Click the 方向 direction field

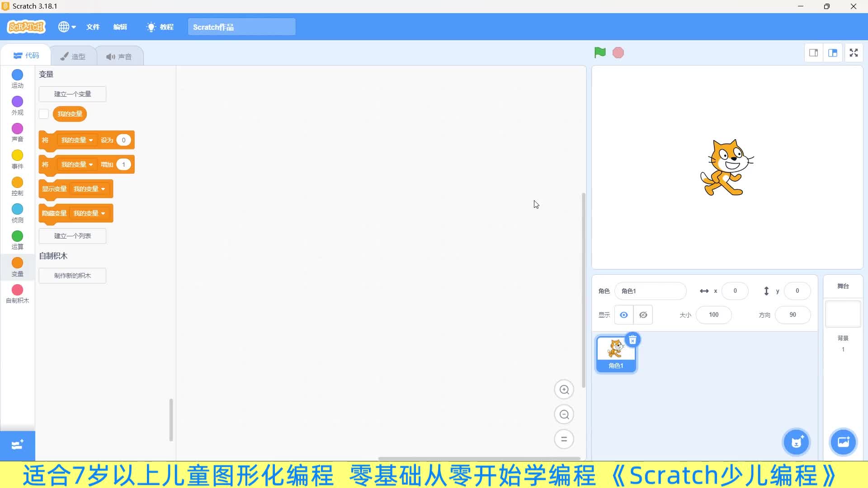[793, 315]
